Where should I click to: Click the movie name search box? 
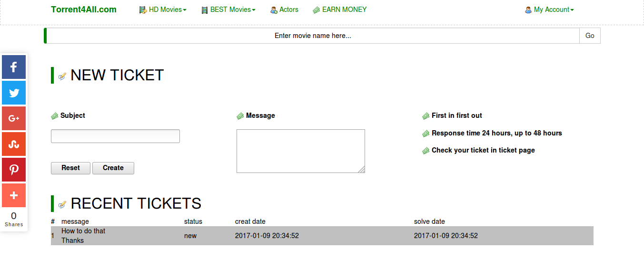(313, 36)
